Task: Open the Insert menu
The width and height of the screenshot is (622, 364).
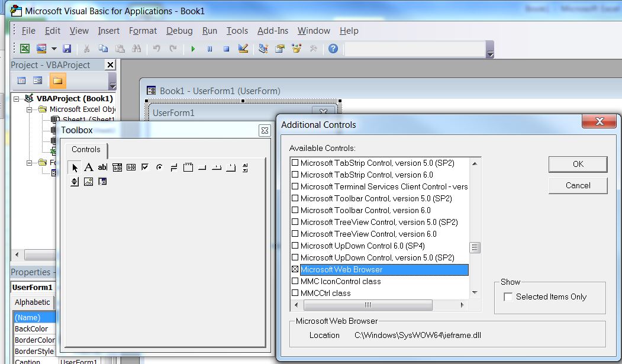Action: (x=109, y=31)
